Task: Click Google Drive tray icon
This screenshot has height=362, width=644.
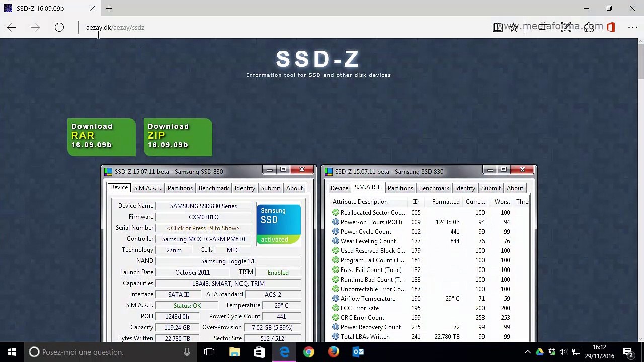Action: [x=540, y=352]
